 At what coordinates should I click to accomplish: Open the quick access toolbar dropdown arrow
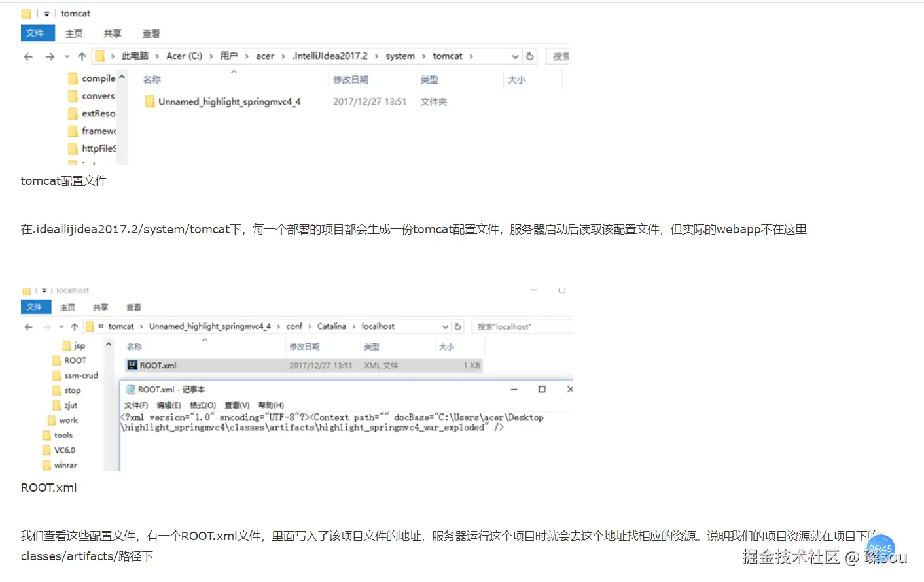[x=46, y=13]
